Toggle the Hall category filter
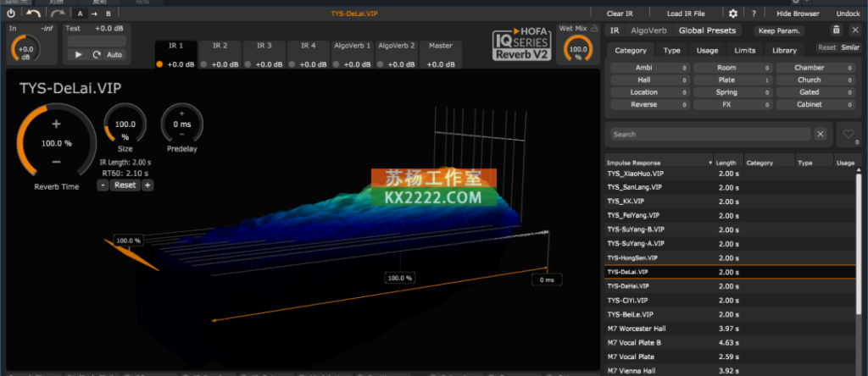The image size is (868, 376). pyautogui.click(x=650, y=80)
